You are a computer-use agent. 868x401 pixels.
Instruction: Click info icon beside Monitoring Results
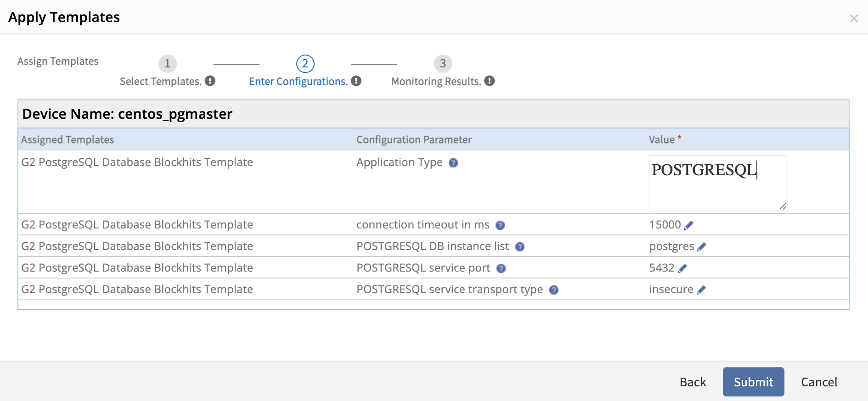coord(489,81)
